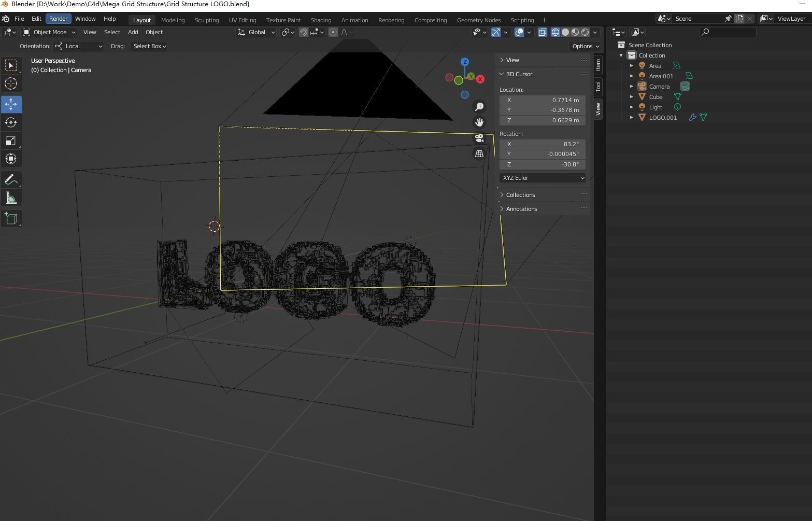812x521 pixels.
Task: Click the hand pan-view icon
Action: [x=479, y=122]
